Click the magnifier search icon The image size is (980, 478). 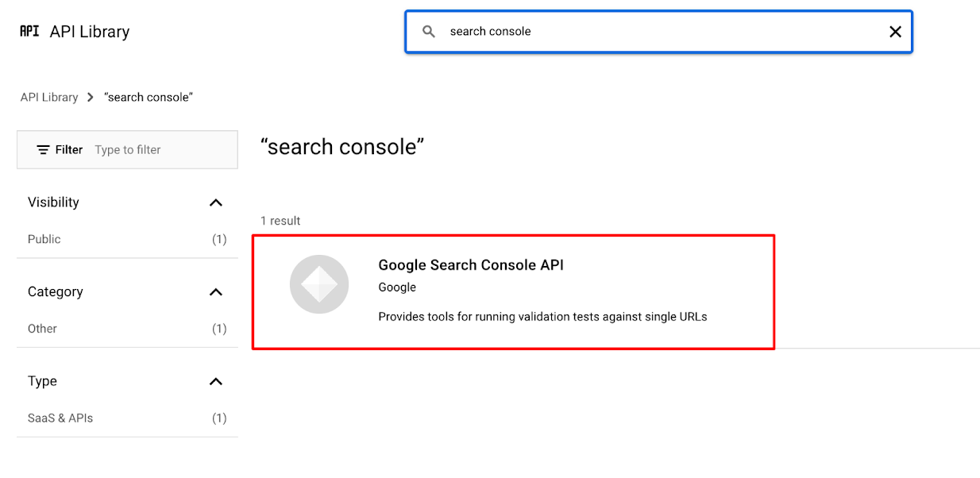429,32
